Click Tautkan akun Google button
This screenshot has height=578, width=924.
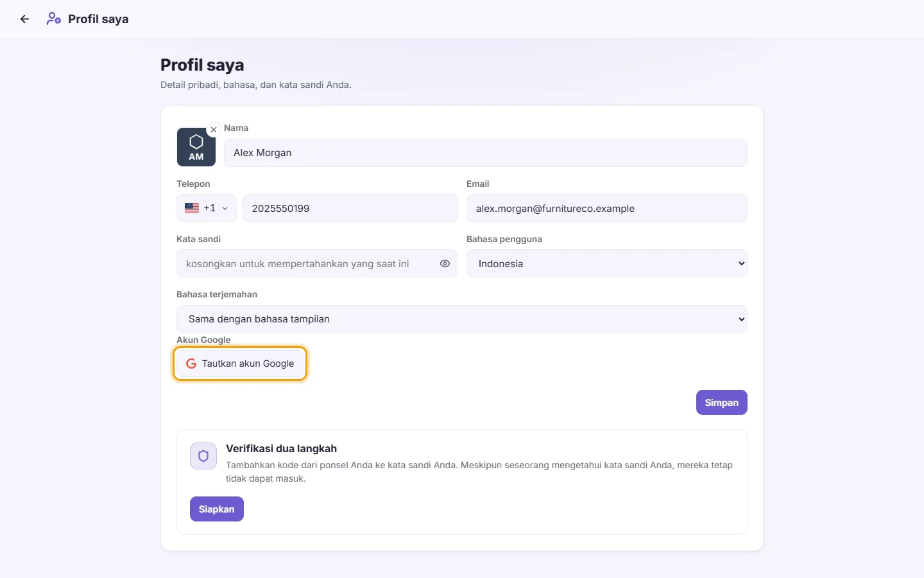240,363
